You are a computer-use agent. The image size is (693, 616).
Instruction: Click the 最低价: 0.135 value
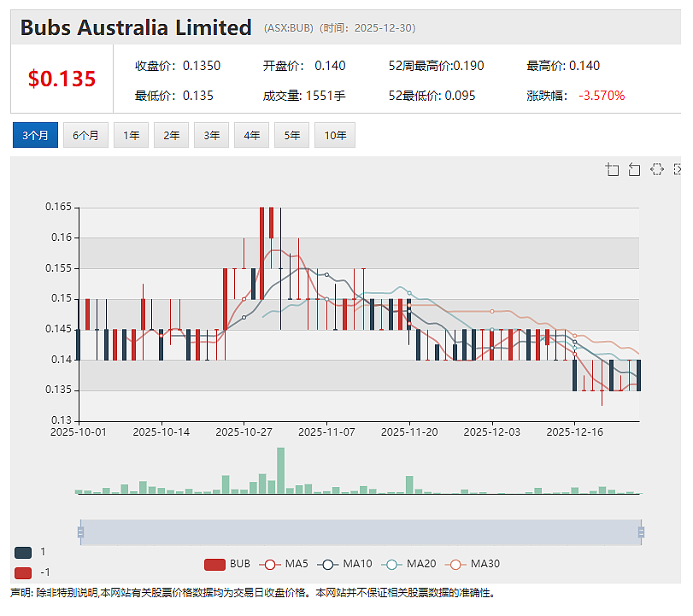tap(174, 96)
